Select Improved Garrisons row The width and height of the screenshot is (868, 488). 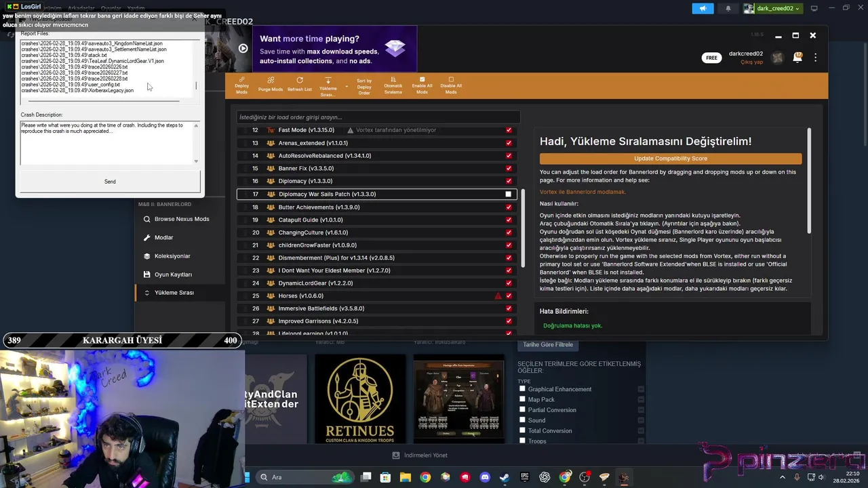point(376,321)
